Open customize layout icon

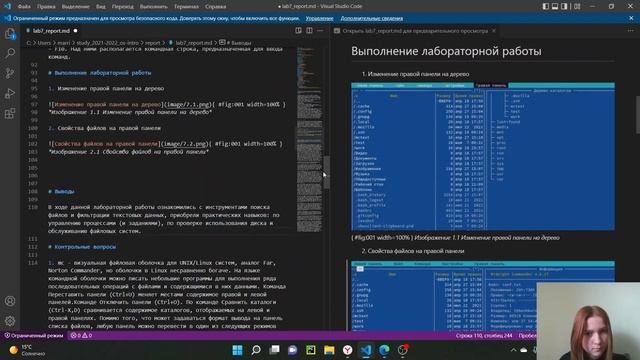[x=577, y=6]
